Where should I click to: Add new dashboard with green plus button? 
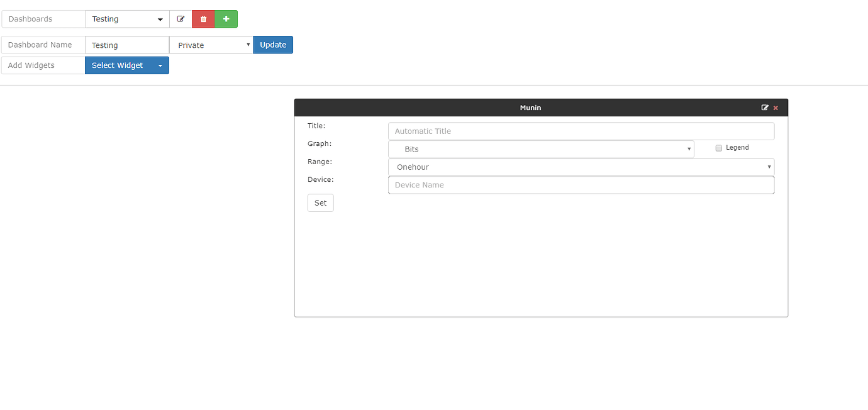tap(226, 19)
